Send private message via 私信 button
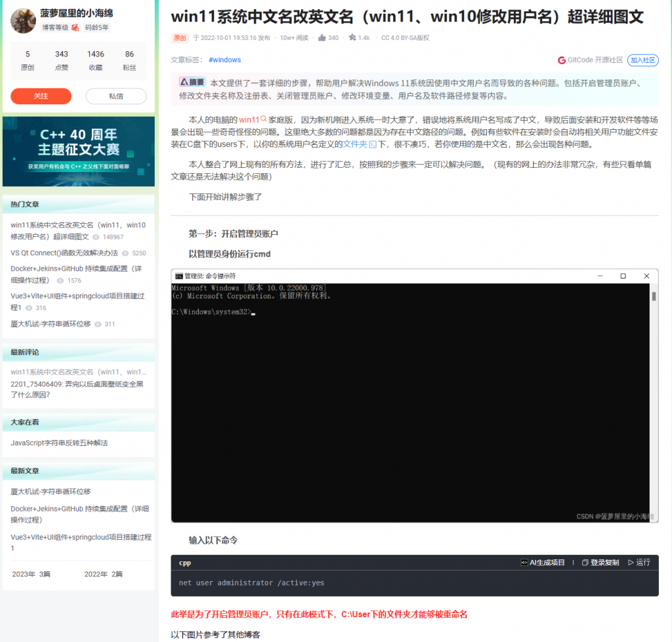Image resolution: width=672 pixels, height=642 pixels. coord(115,96)
